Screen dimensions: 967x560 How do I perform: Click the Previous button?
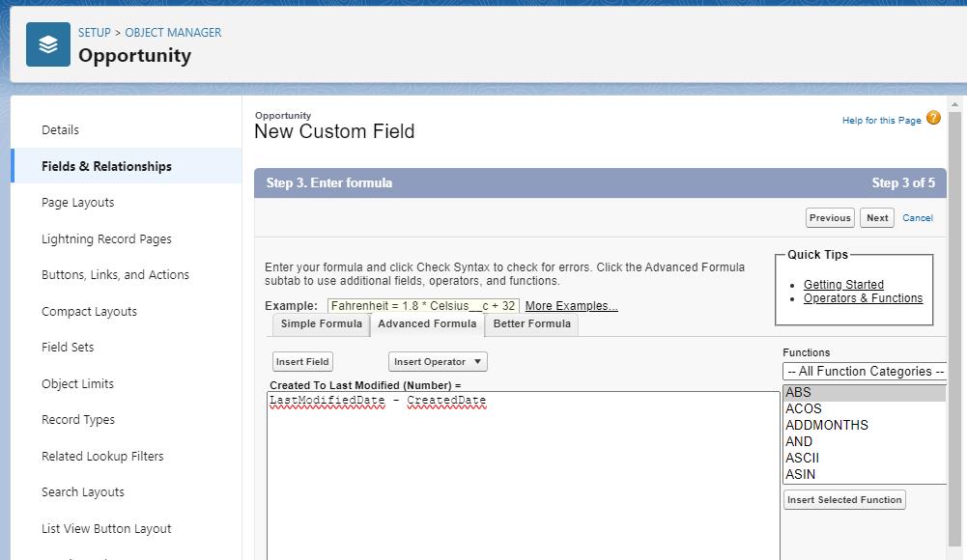tap(829, 217)
